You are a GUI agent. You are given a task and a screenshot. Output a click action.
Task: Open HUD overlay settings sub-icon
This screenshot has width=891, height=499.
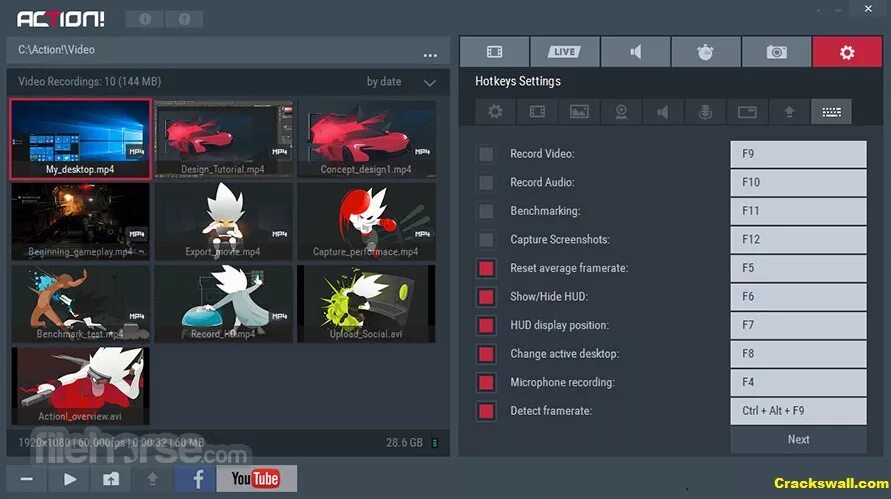pos(747,112)
